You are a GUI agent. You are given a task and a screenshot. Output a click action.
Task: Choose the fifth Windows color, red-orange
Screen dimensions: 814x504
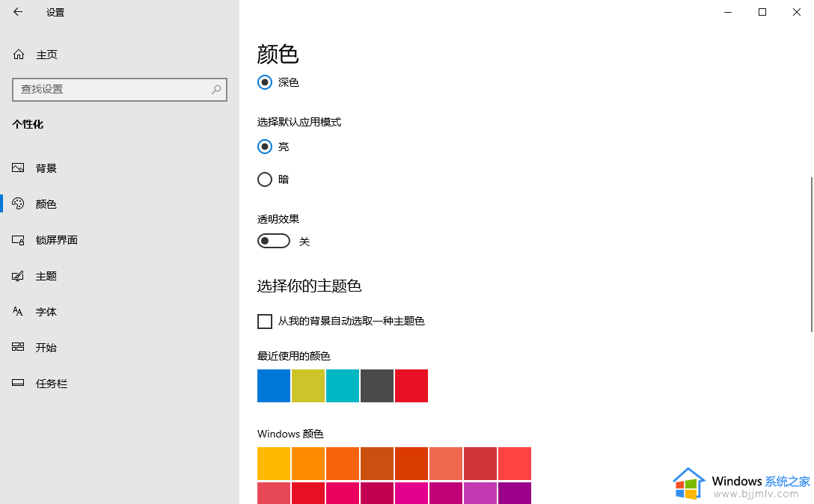tap(411, 464)
